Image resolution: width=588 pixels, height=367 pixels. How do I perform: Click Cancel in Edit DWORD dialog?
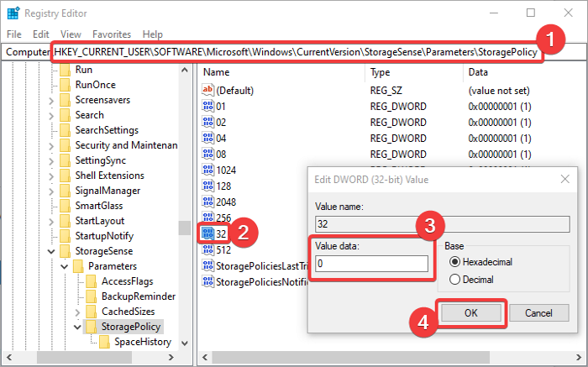[539, 312]
